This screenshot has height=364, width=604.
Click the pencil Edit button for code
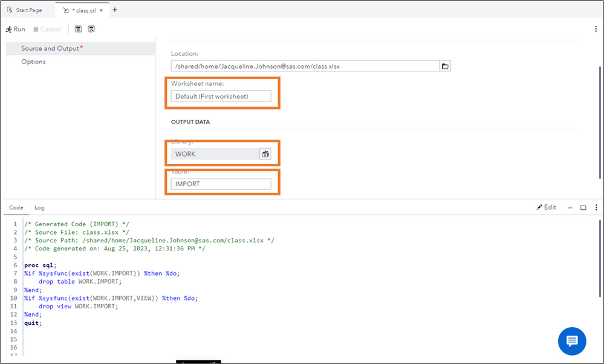tap(546, 207)
